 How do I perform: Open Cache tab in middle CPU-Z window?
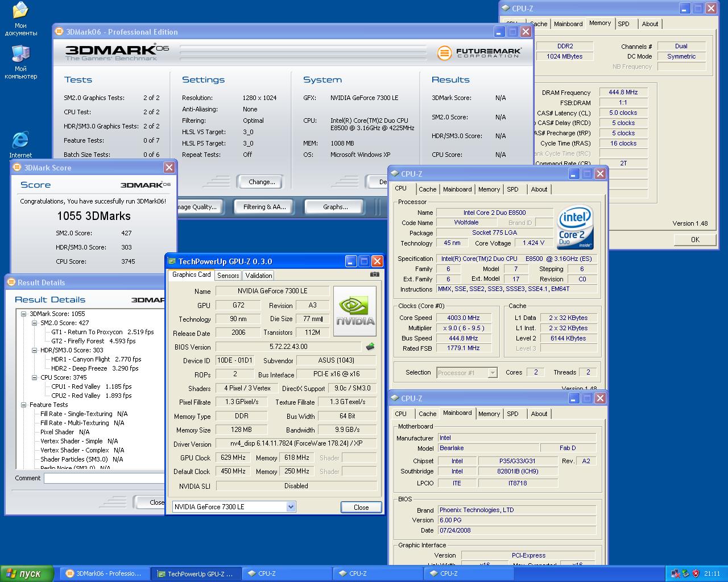[428, 189]
